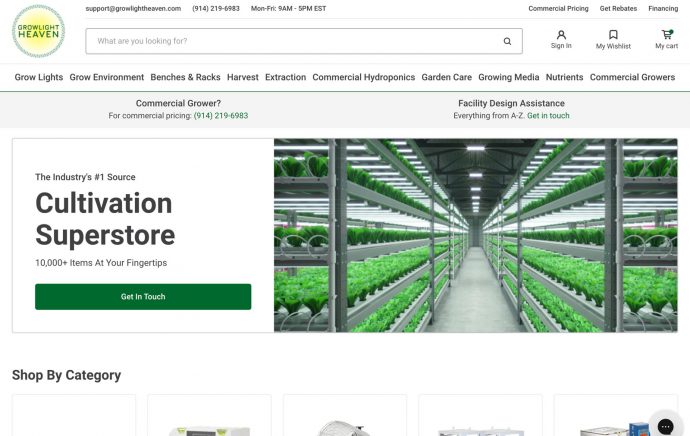
Task: Click the search magnifier icon
Action: tap(507, 41)
